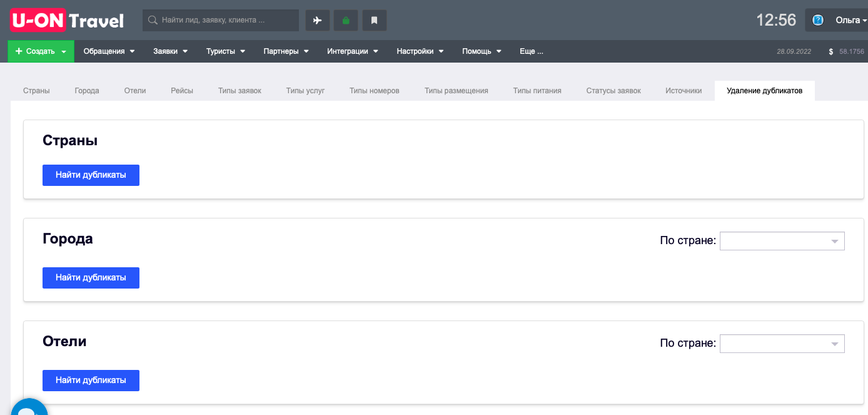This screenshot has width=868, height=415.
Task: Open По стране dropdown in Отели section
Action: click(782, 344)
